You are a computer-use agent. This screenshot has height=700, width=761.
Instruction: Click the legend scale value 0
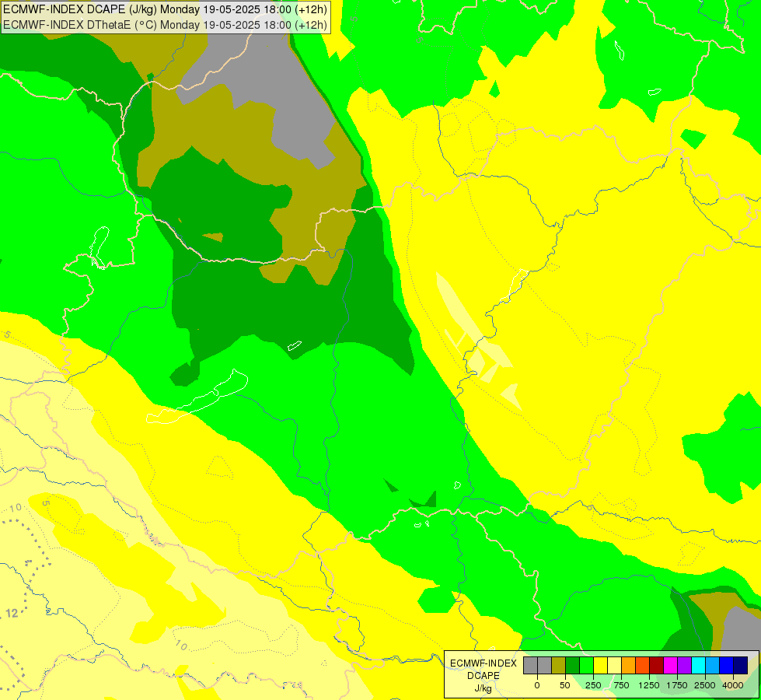[537, 685]
